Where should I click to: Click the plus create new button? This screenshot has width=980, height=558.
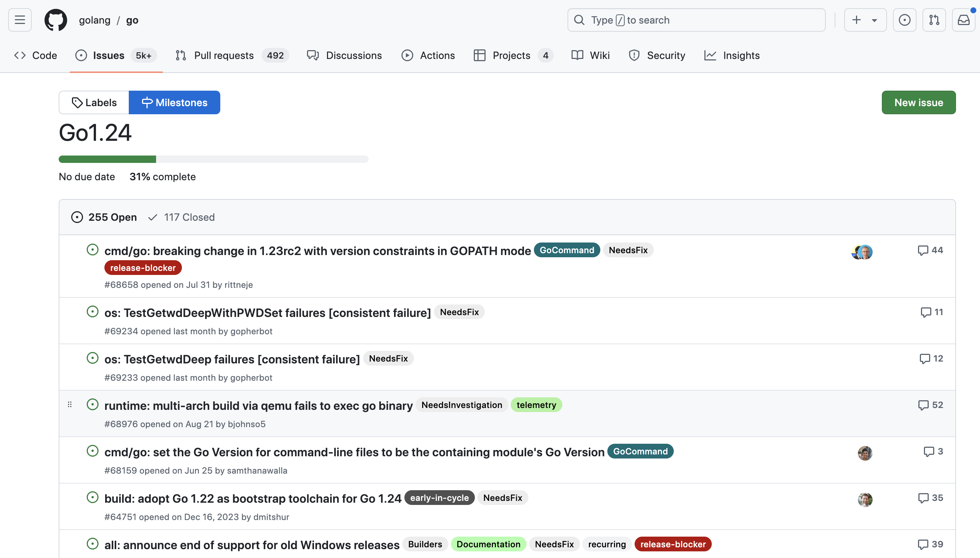[856, 20]
